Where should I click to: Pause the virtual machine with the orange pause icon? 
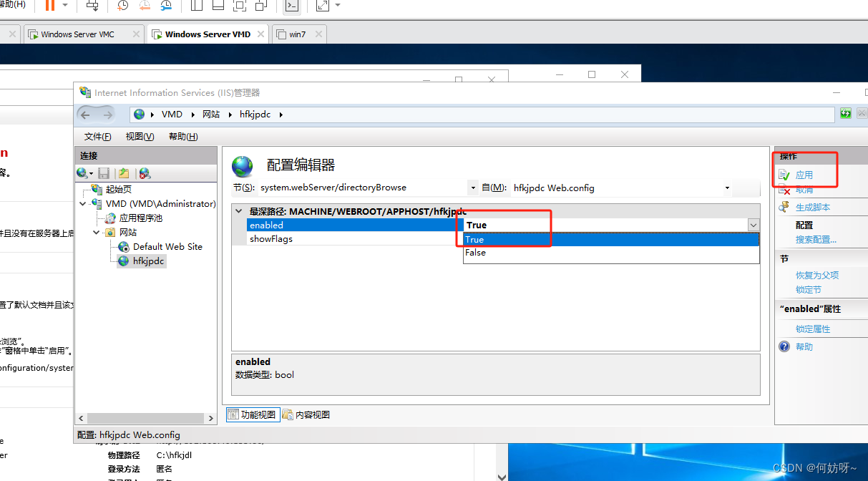(50, 5)
